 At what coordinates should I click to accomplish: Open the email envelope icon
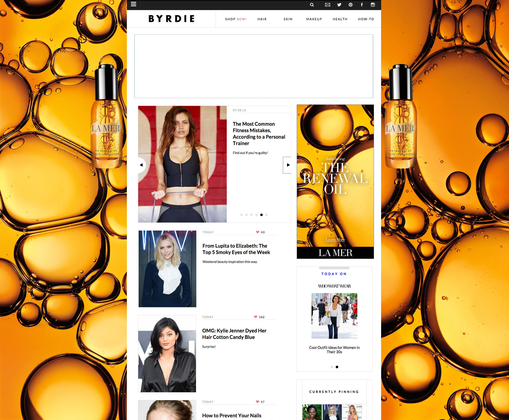click(328, 5)
